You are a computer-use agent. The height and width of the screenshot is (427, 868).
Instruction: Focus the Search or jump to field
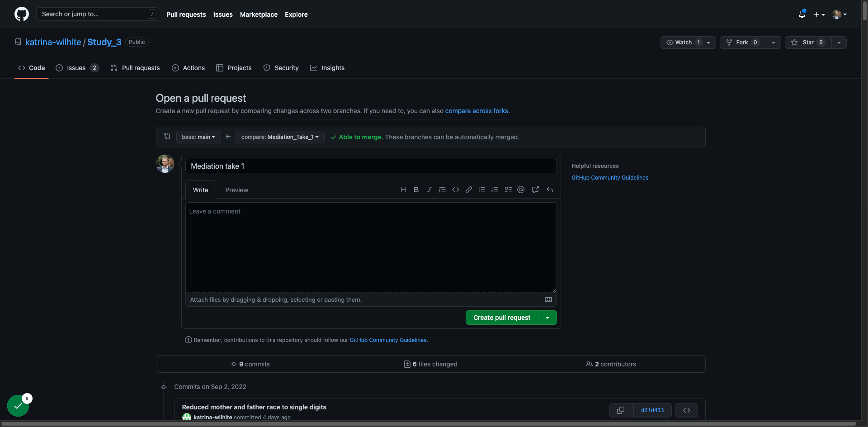click(97, 14)
